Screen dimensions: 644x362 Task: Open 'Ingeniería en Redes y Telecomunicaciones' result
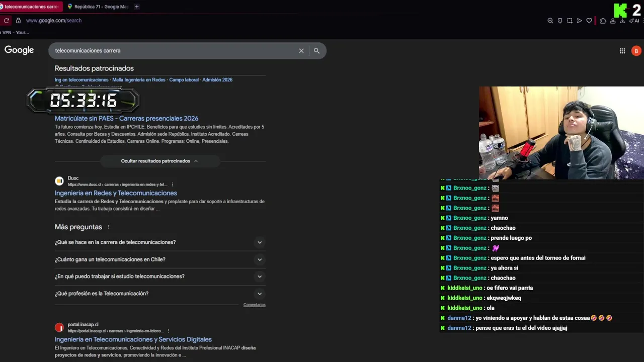116,193
